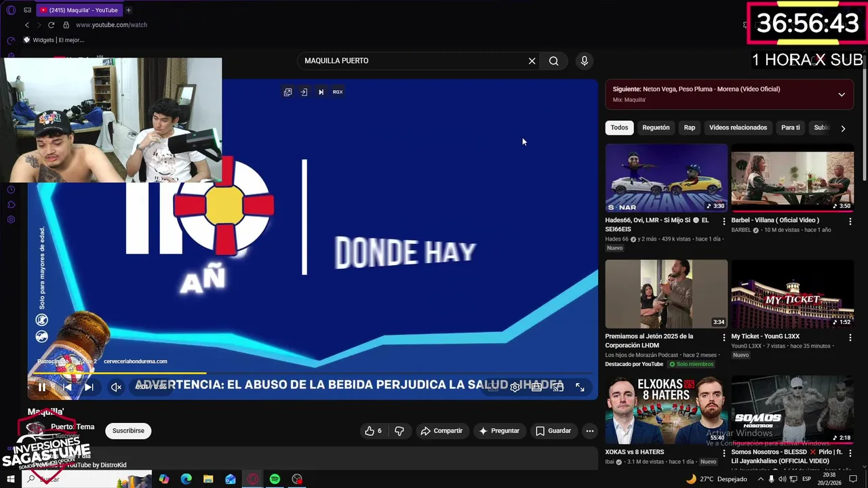868x488 pixels.
Task: Expand the Siguiente mix panel chevron
Action: pos(842,94)
